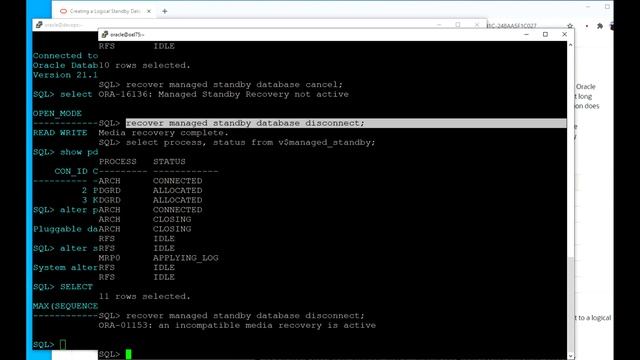Click the terminal scrollbar thumb

click(x=570, y=304)
